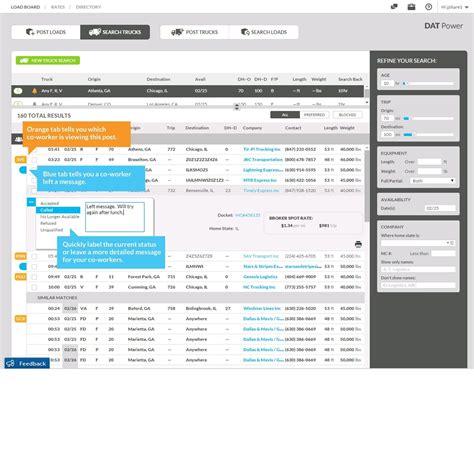
Task: Open the messages icon in top bar
Action: [394, 7]
